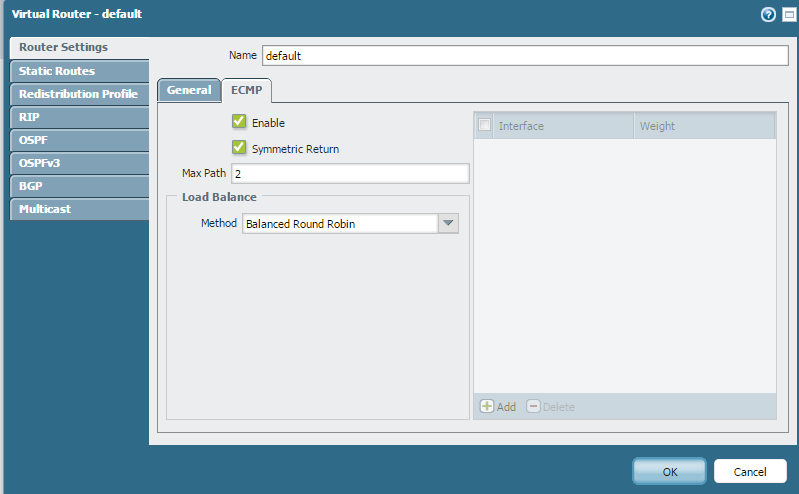Click the Name input field
799x494 pixels.
pyautogui.click(x=525, y=56)
